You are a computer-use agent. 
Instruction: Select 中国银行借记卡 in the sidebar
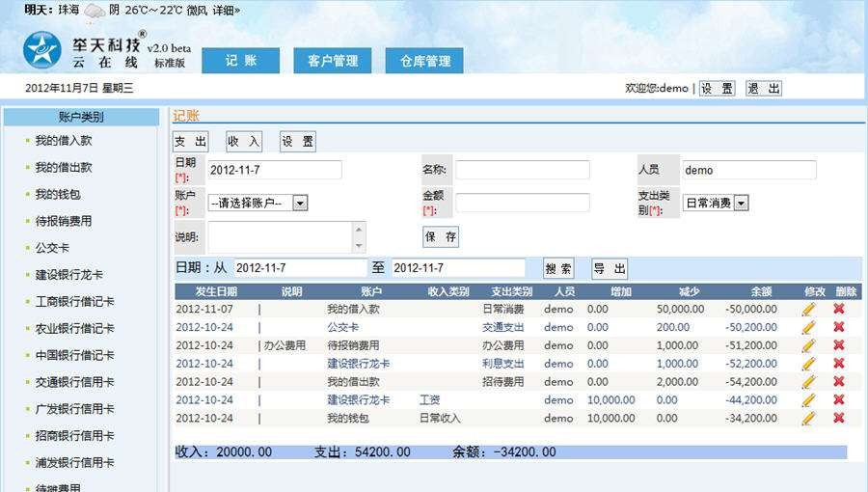click(x=74, y=355)
